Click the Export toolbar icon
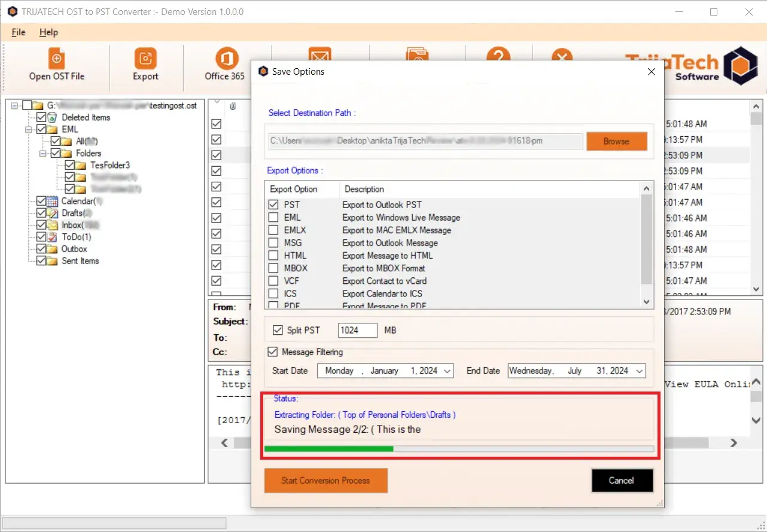 tap(145, 59)
